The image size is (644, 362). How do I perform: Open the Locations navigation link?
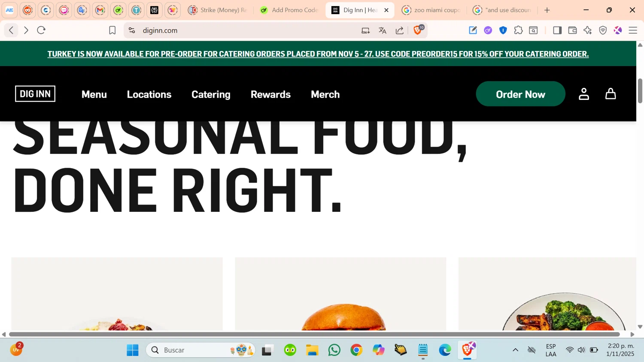tap(149, 94)
